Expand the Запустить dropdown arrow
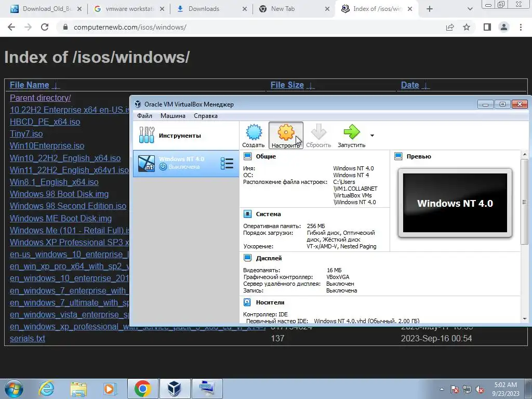This screenshot has height=399, width=532. point(372,136)
